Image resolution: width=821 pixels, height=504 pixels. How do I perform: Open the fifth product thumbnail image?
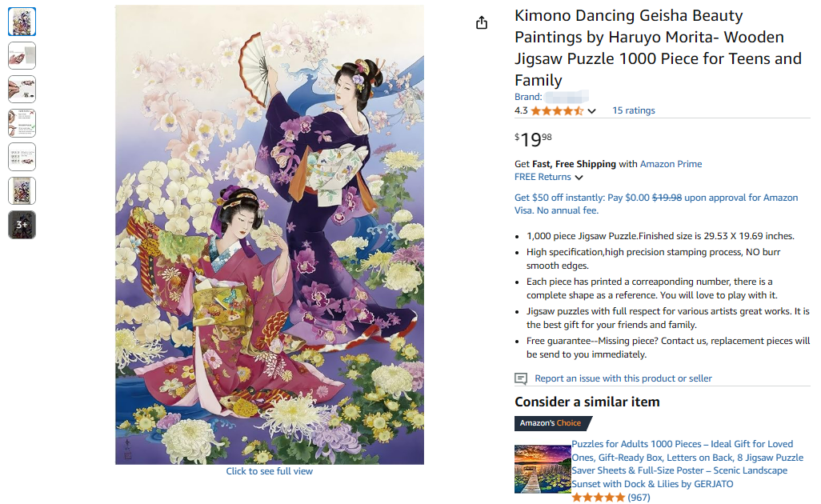[x=22, y=157]
